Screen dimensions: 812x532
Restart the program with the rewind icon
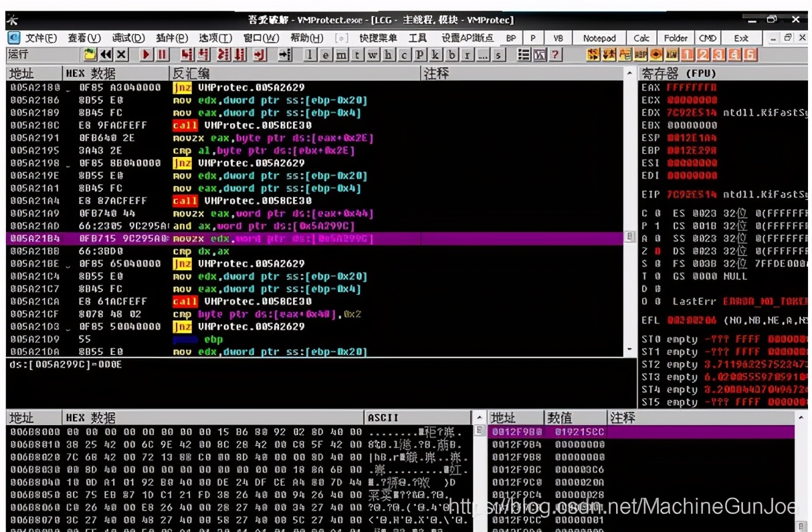coord(106,55)
